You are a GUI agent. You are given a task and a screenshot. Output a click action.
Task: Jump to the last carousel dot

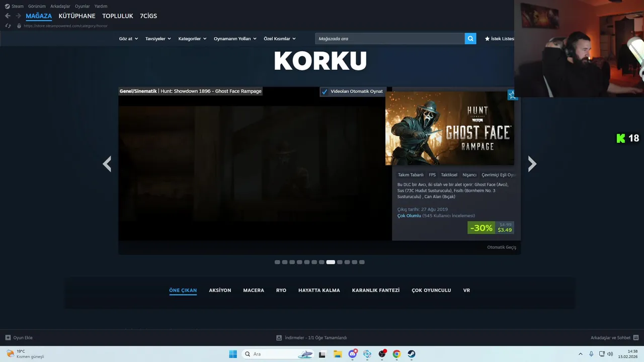362,262
